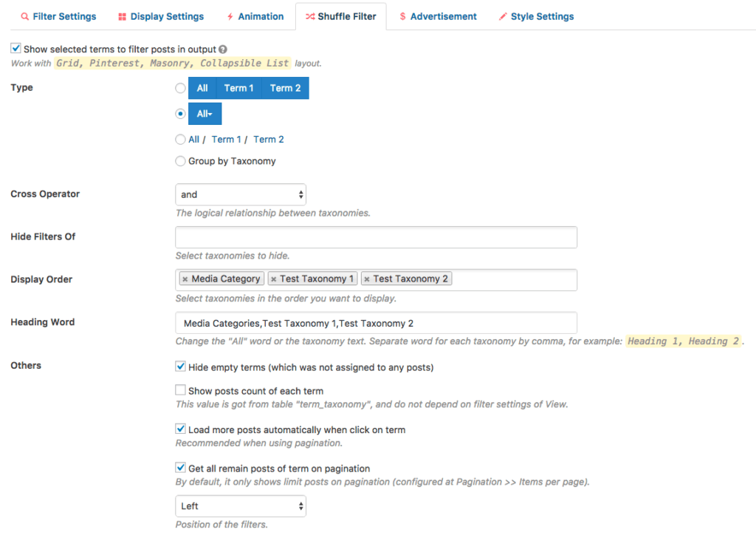Uncheck Hide empty terms option

point(180,367)
